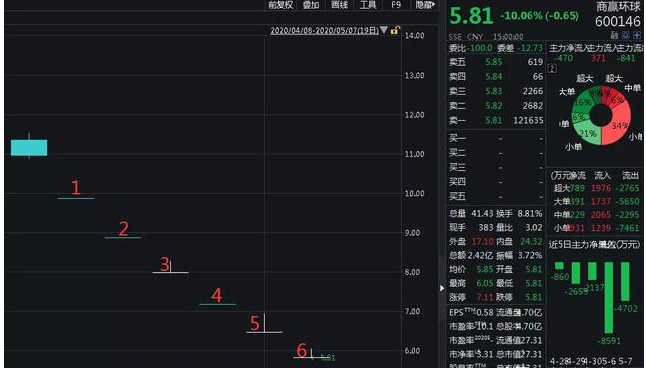
Task: Click the 主力净流入 header label
Action: coord(570,48)
